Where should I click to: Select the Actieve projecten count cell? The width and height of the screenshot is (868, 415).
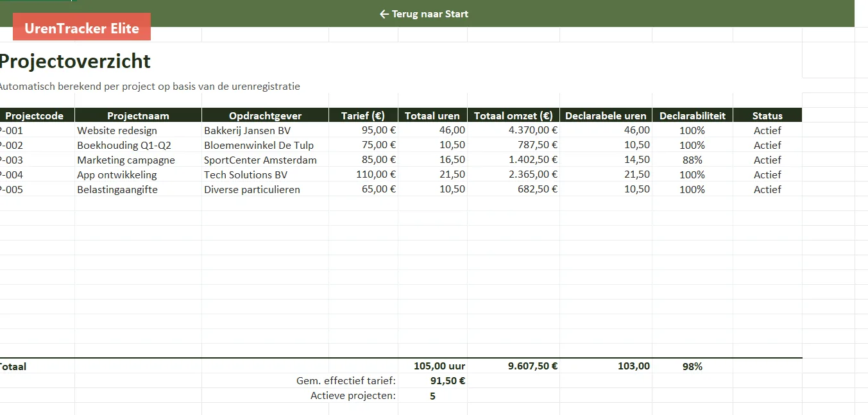432,396
